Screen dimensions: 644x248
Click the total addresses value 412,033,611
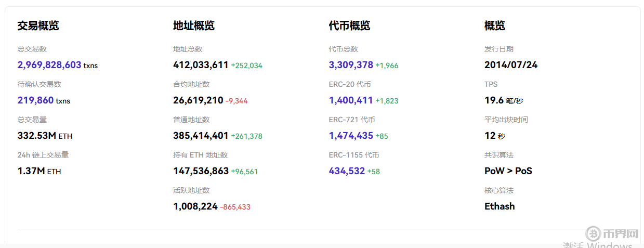[x=201, y=65]
